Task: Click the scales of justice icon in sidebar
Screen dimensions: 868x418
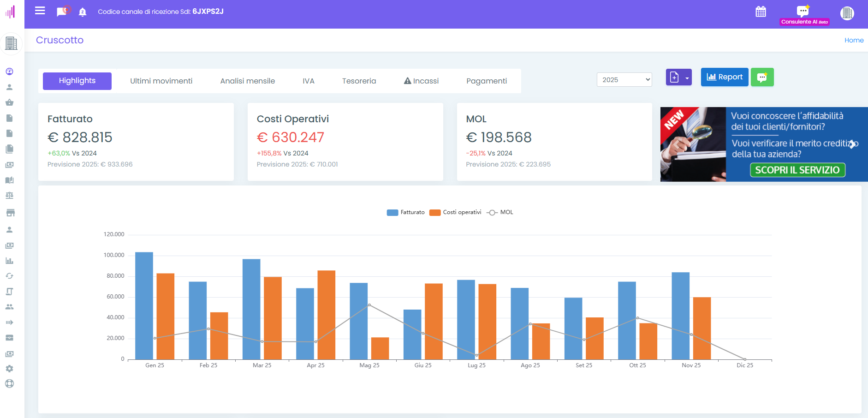Action: (9, 196)
